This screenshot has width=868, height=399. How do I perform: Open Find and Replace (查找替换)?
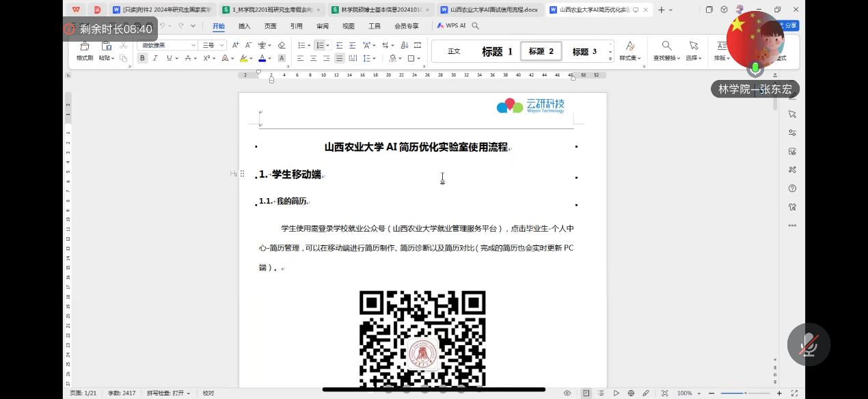pos(666,51)
